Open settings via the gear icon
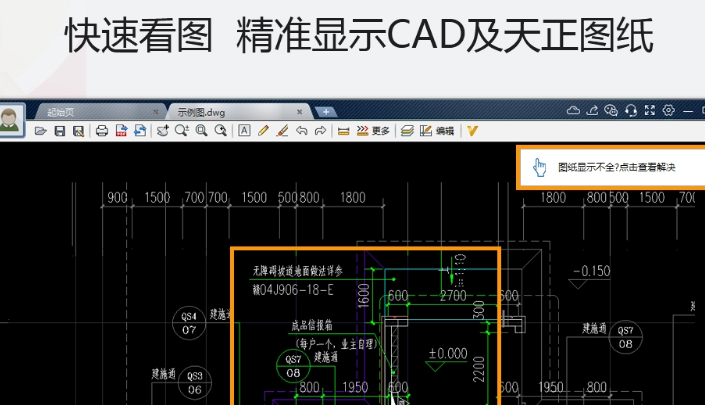Viewport: 705px width, 405px height. coord(669,110)
